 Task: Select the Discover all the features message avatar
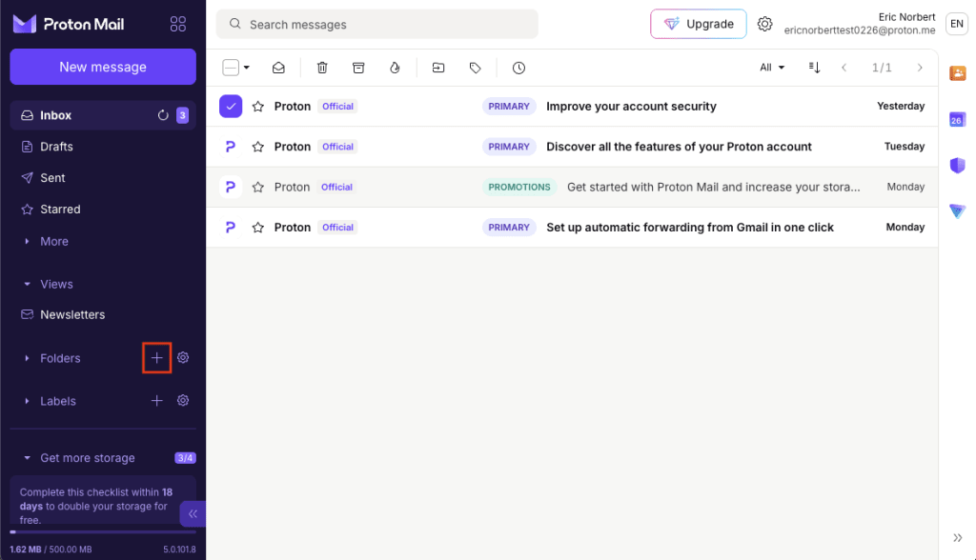[x=231, y=147]
